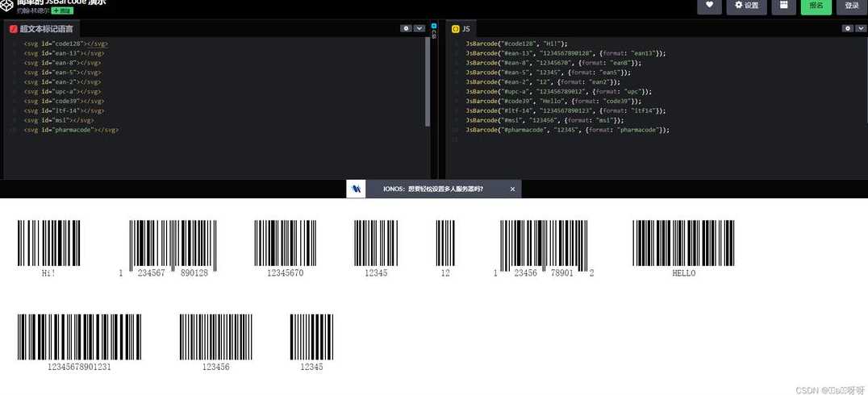Image resolution: width=868 pixels, height=395 pixels.
Task: Click JS line JsBarcode("#code128", "Hi!")
Action: [516, 44]
